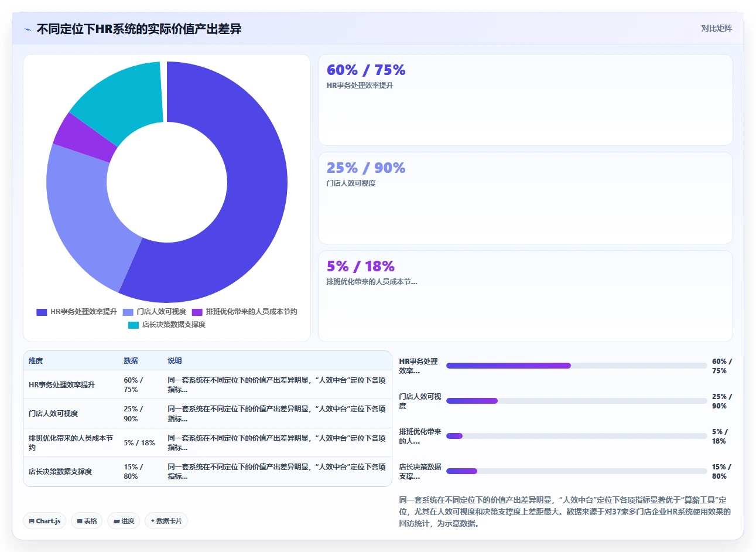Click the 排班优化带来的人 progress bar
Viewport: 756px width, 552px height.
(576, 436)
